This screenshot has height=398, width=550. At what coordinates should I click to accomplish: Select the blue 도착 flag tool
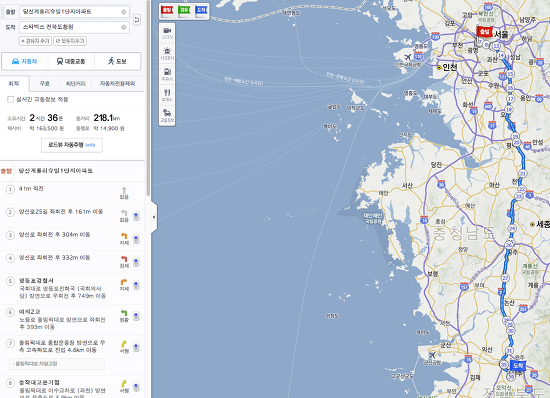click(x=201, y=11)
